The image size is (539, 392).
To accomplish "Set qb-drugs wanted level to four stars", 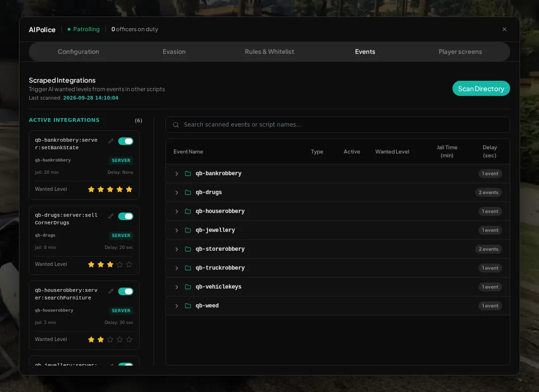I will pos(120,264).
